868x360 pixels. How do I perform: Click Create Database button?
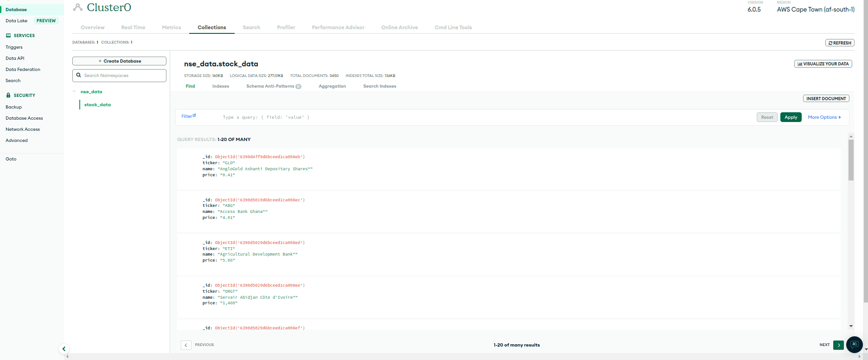coord(119,61)
